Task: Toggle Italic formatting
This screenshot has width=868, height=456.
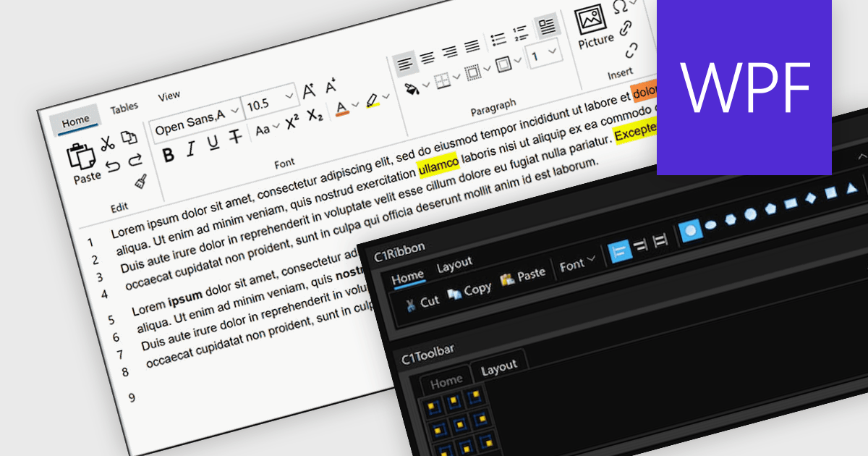Action: [x=191, y=149]
